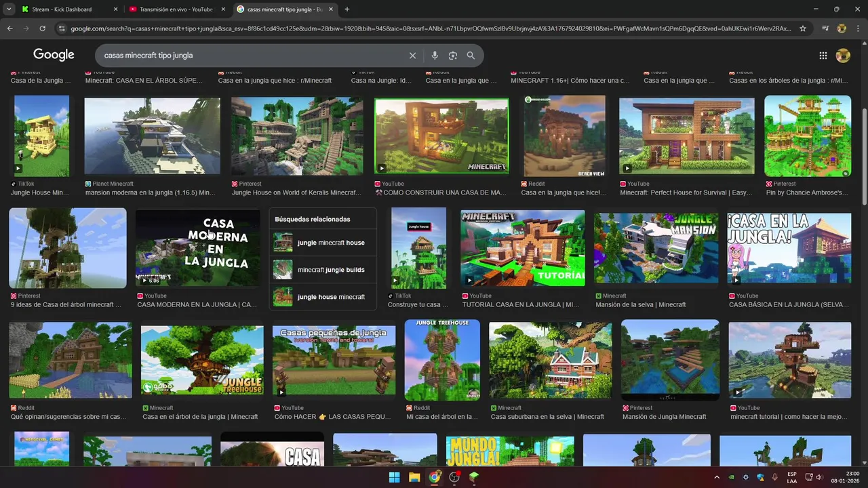The image size is (868, 488).
Task: Select related search jungle house minecraft
Action: (323, 297)
